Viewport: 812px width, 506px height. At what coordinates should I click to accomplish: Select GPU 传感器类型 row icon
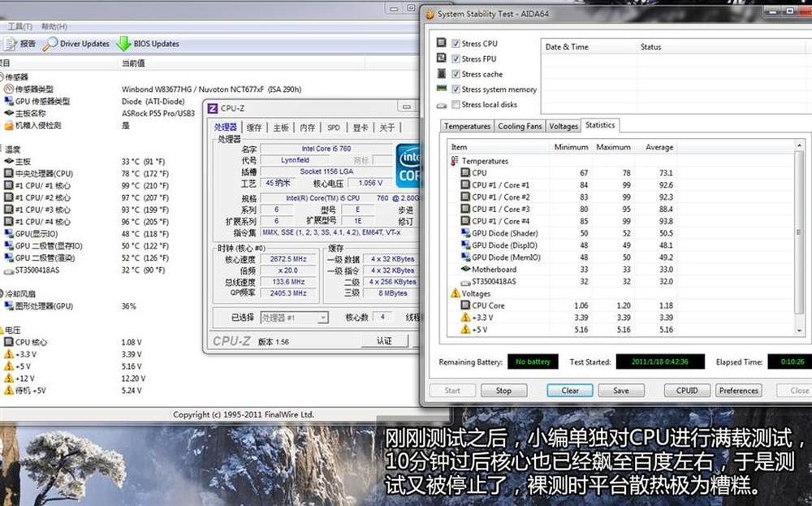(x=8, y=101)
